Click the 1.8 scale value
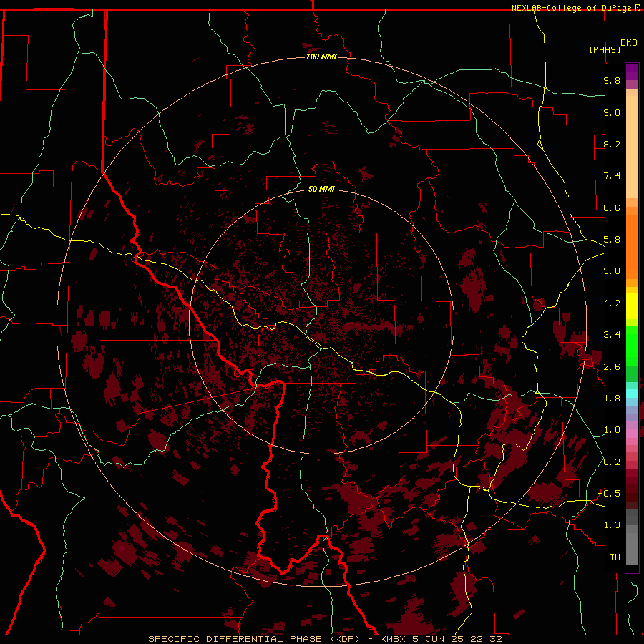Viewport: 644px width, 644px height. (612, 399)
